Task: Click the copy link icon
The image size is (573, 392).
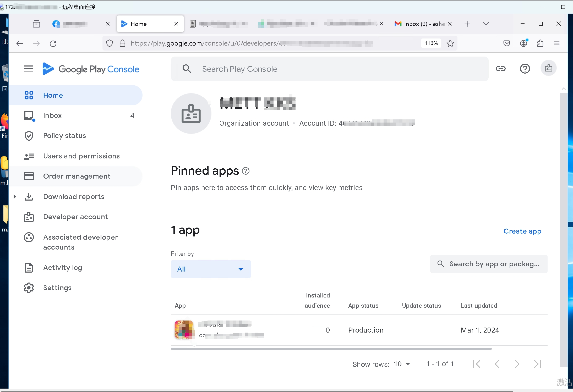Action: coord(500,69)
